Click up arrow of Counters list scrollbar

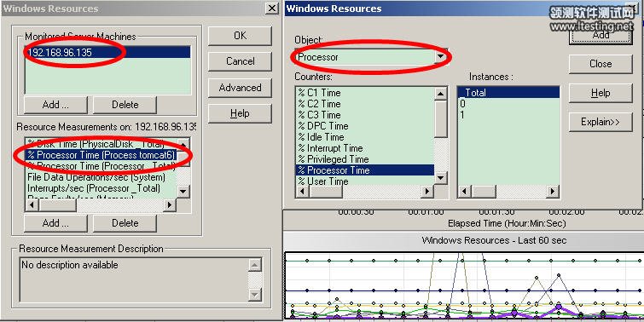pos(441,94)
